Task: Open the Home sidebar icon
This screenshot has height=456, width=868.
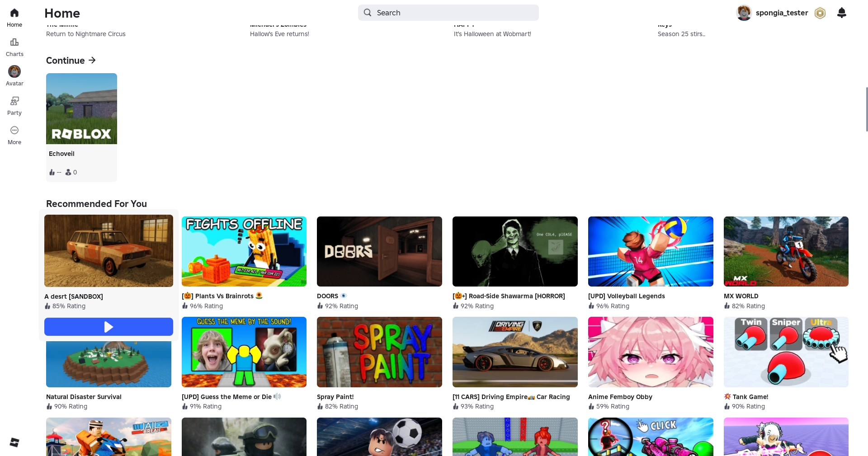Action: [x=14, y=13]
